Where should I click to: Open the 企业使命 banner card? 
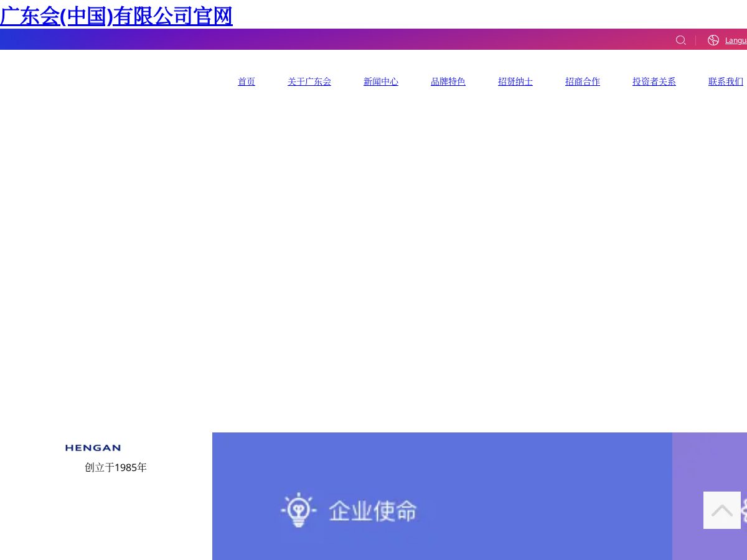442,496
